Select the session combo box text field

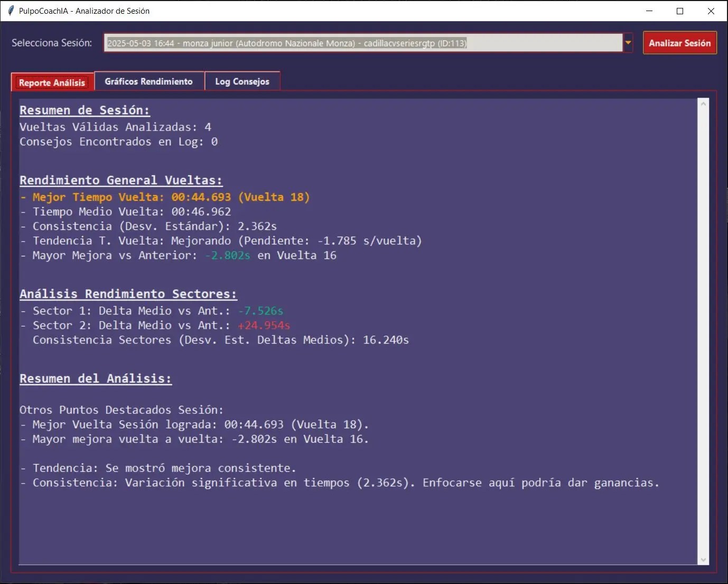point(363,43)
